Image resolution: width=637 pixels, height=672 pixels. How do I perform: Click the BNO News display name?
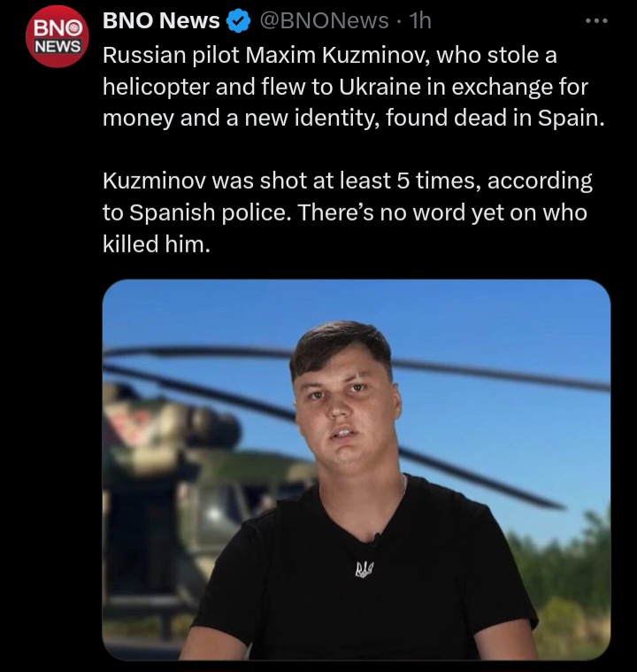[x=161, y=20]
